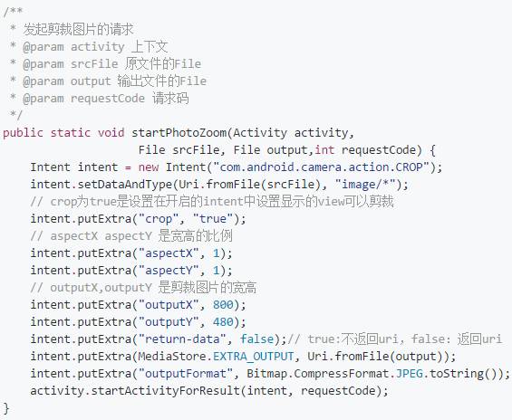Click the number 800 in outputX line
Viewport: 512px width, 420px height.
tap(223, 305)
